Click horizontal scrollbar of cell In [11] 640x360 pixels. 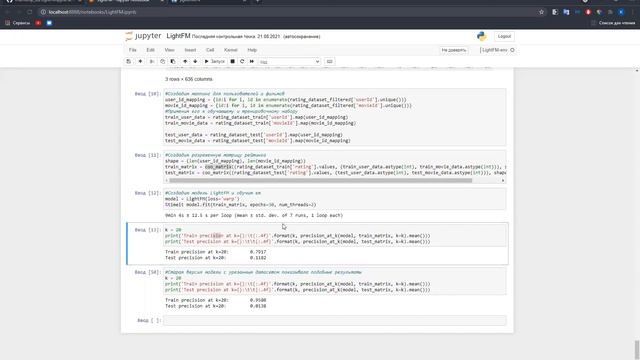pos(320,180)
